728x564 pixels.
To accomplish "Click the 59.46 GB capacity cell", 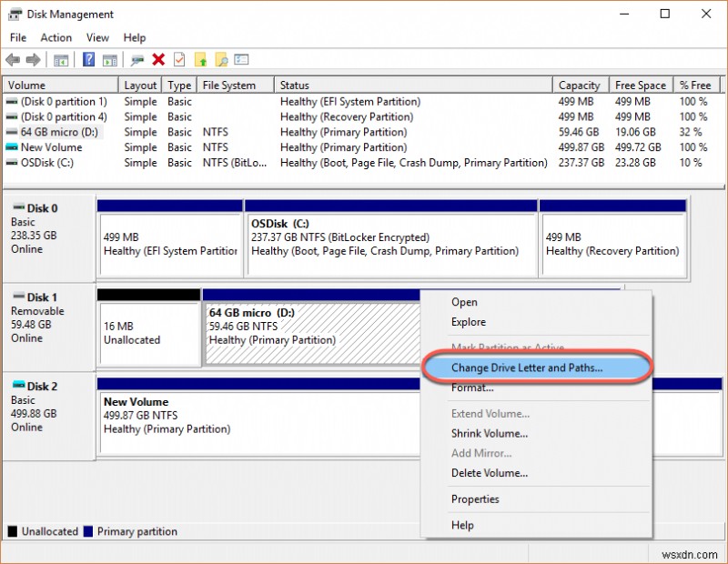I will point(579,132).
